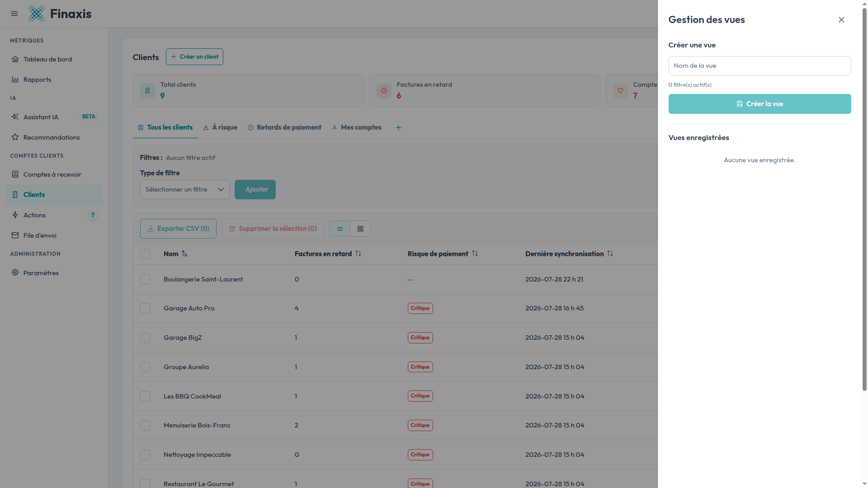The height and width of the screenshot is (488, 868).
Task: Sort by Nom column arrow
Action: 184,254
